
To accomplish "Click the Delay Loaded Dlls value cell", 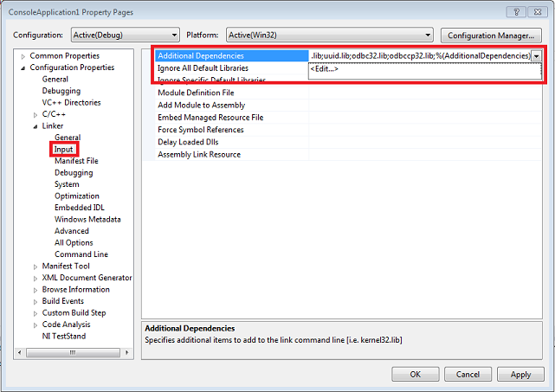I will [x=425, y=142].
